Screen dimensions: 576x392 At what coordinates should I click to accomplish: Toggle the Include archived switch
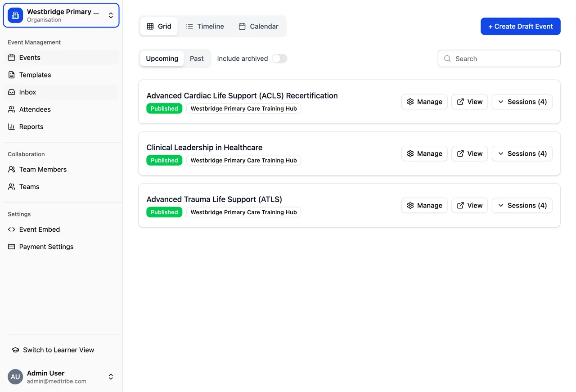[x=279, y=59]
